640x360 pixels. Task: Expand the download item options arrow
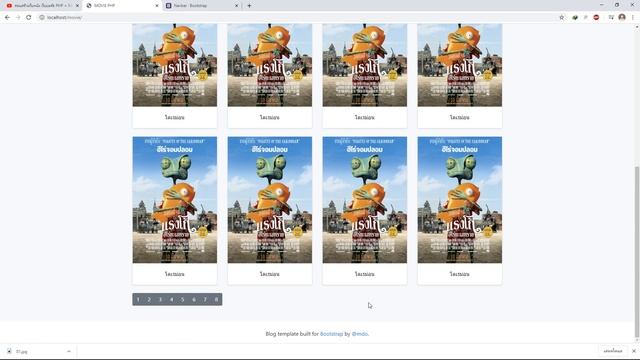[69, 351]
